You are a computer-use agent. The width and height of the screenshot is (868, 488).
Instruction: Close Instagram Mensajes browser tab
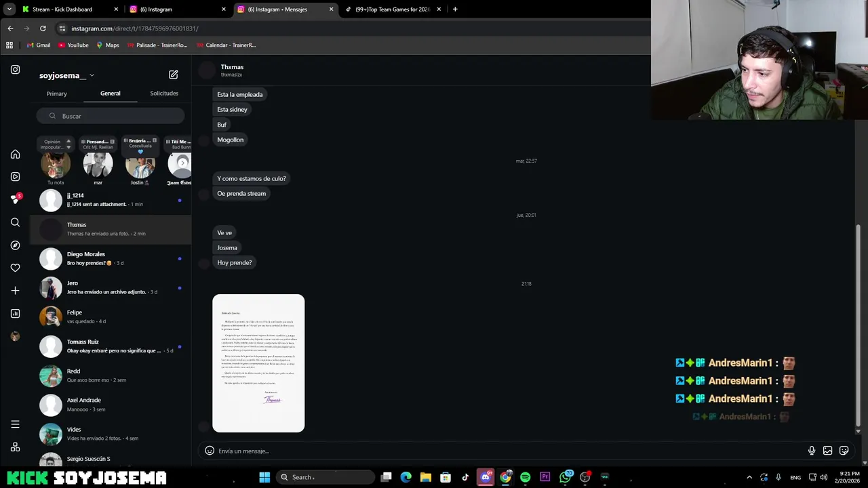(331, 9)
